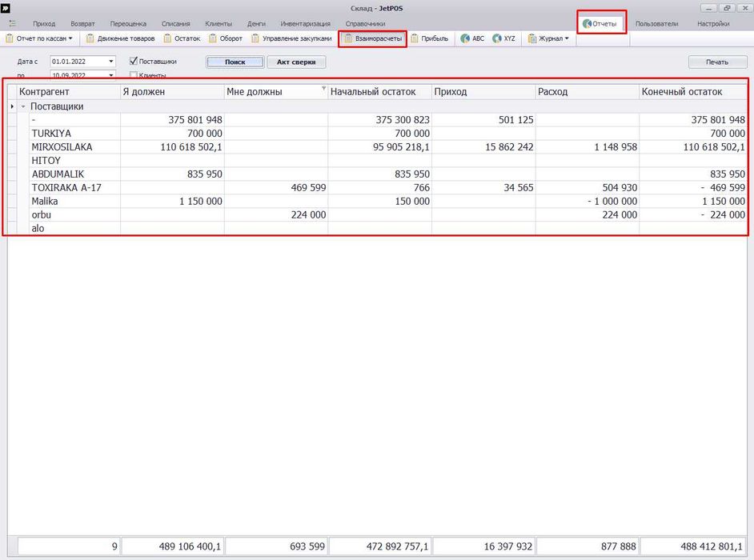Open the Клиенты menu

click(x=219, y=23)
